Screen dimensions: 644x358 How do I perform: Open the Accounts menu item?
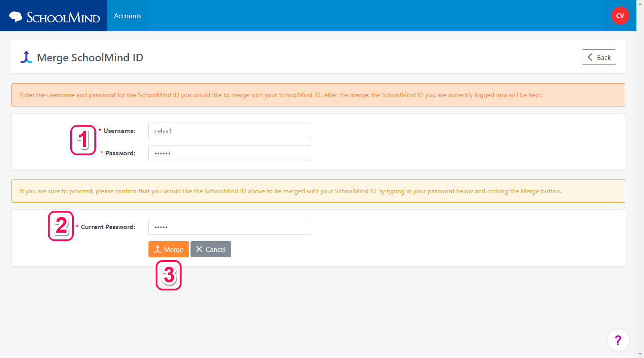click(127, 16)
